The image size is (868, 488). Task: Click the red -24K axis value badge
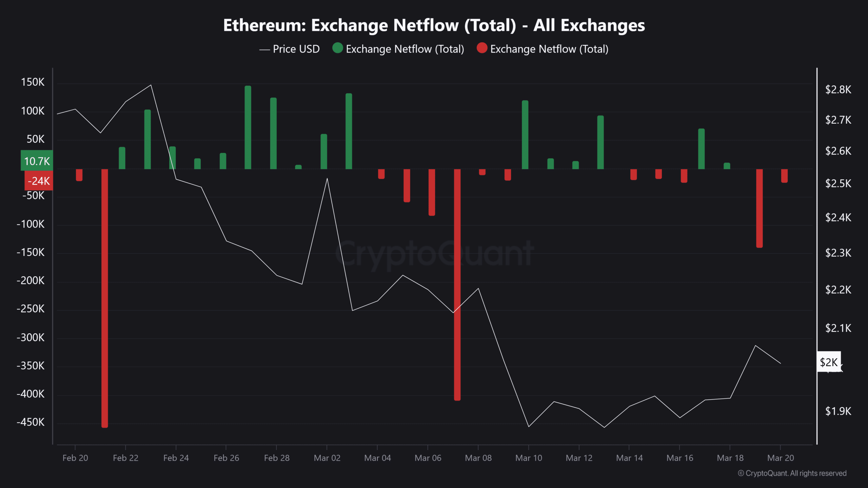[x=39, y=181]
